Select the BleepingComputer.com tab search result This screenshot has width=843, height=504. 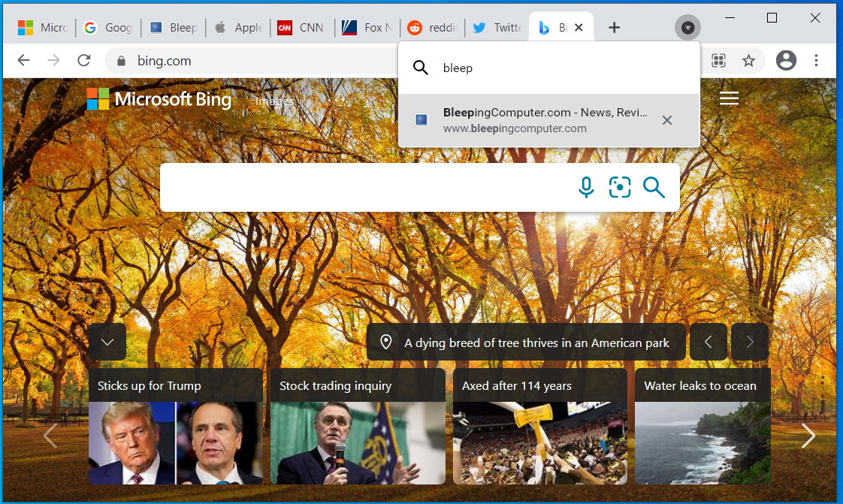(549, 120)
